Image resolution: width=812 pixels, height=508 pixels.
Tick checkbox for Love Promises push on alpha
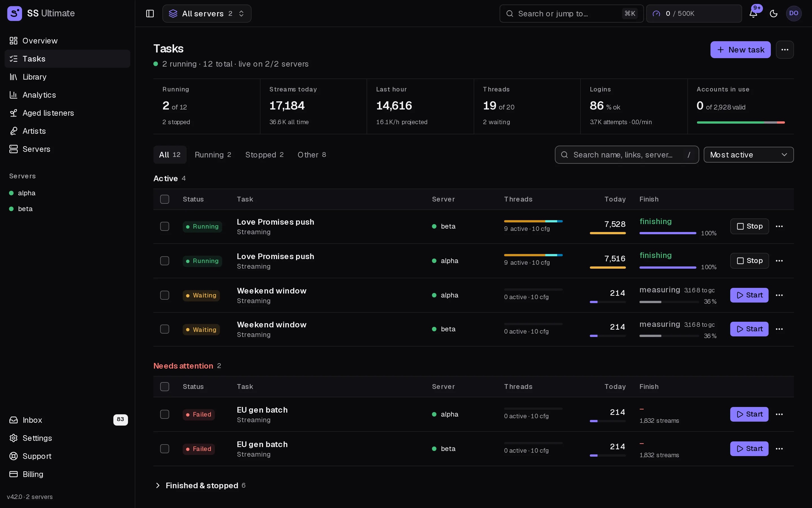coord(164,261)
